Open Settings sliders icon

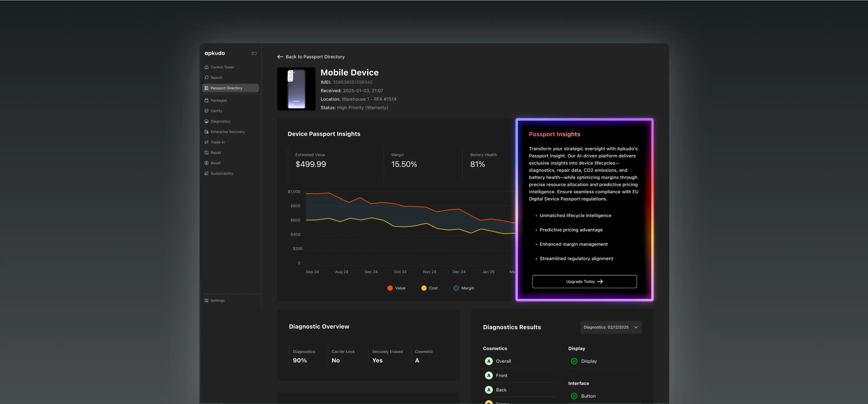coord(206,301)
